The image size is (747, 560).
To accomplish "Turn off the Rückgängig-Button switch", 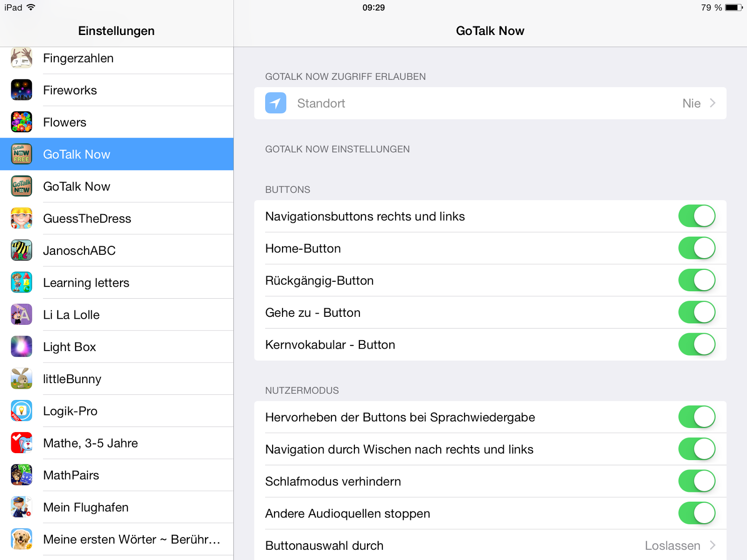I will pos(697,280).
